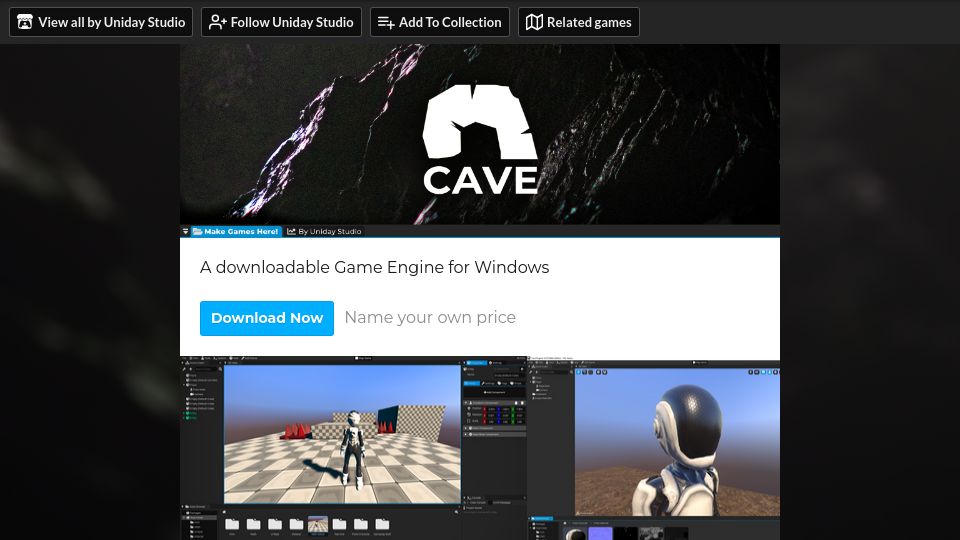960x540 pixels.
Task: Click the "Name your own price" text
Action: click(430, 317)
